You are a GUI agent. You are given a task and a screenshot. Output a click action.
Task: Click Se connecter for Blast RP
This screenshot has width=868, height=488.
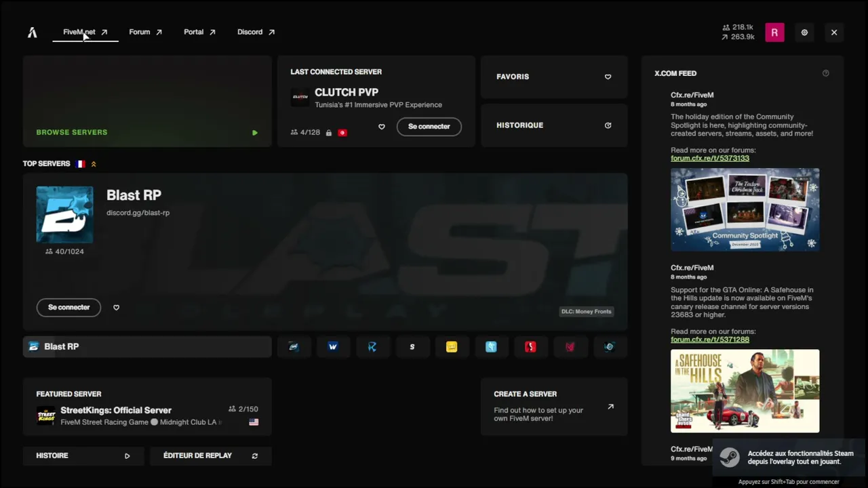[68, 308]
